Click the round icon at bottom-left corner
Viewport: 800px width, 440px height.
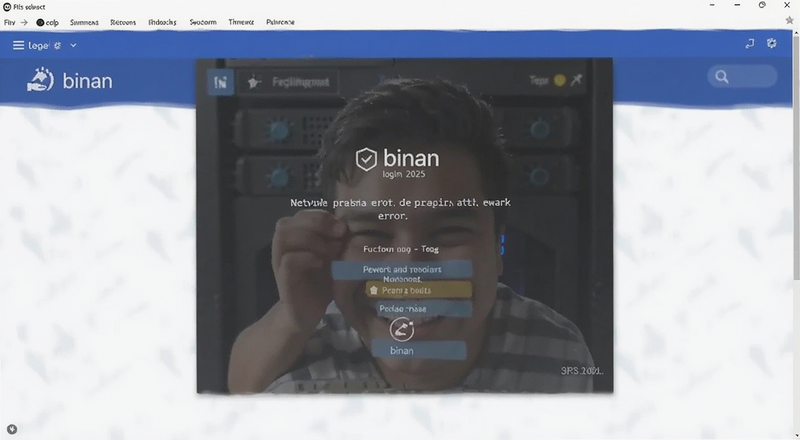(12, 429)
